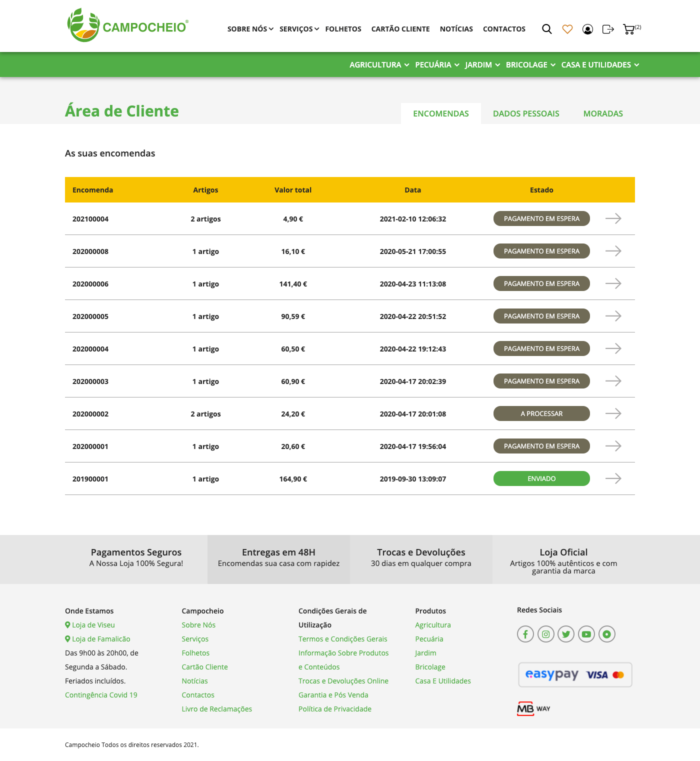700x761 pixels.
Task: Click the wishlist heart icon
Action: (567, 29)
